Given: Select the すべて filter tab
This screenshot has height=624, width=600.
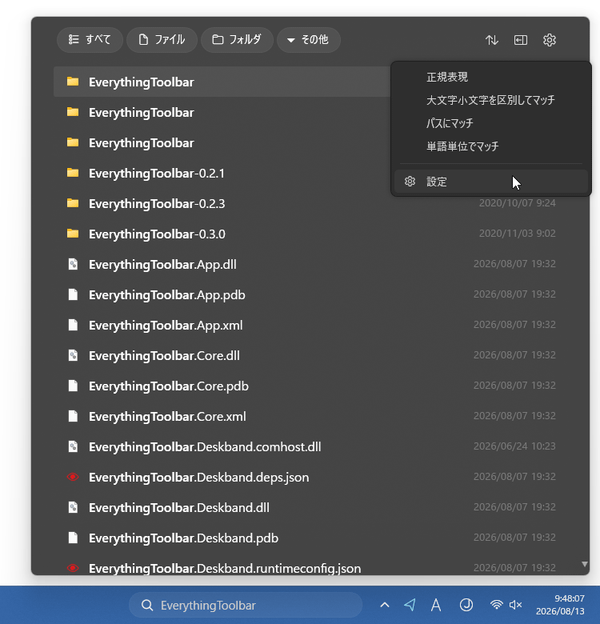Looking at the screenshot, I should pyautogui.click(x=90, y=40).
